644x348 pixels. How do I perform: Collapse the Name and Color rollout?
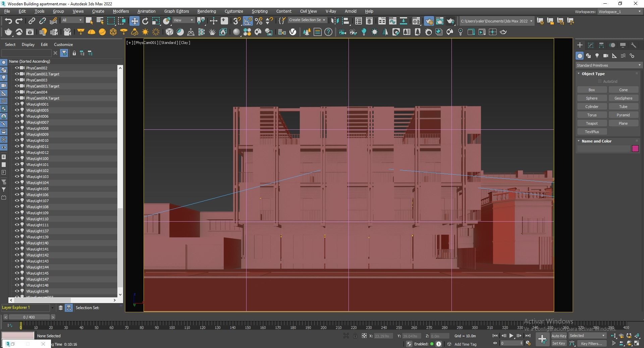[596, 141]
